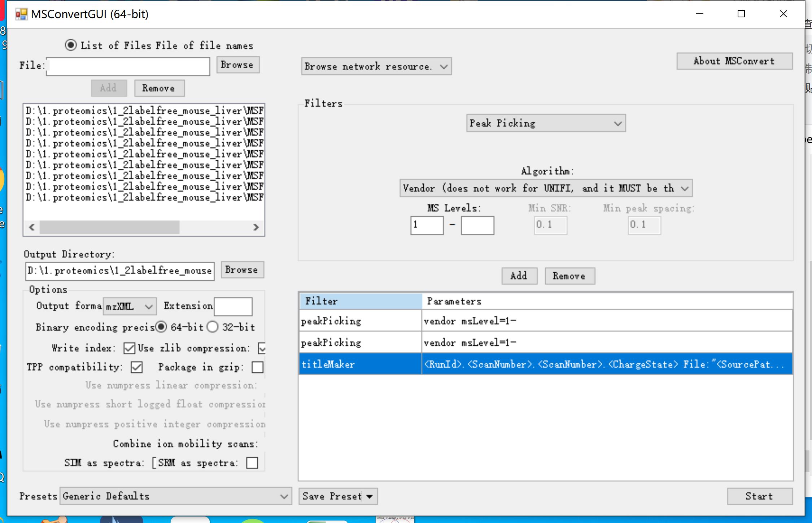Click About MSConvert
Image resolution: width=812 pixels, height=523 pixels.
734,61
